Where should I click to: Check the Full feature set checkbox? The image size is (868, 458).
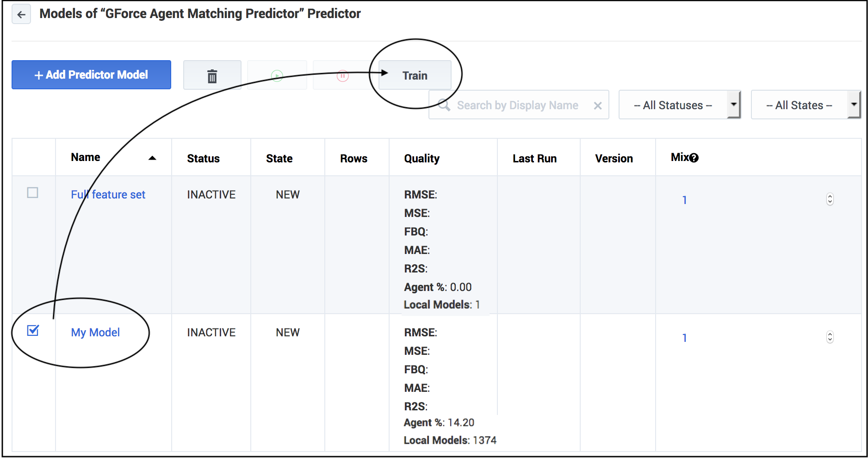33,192
